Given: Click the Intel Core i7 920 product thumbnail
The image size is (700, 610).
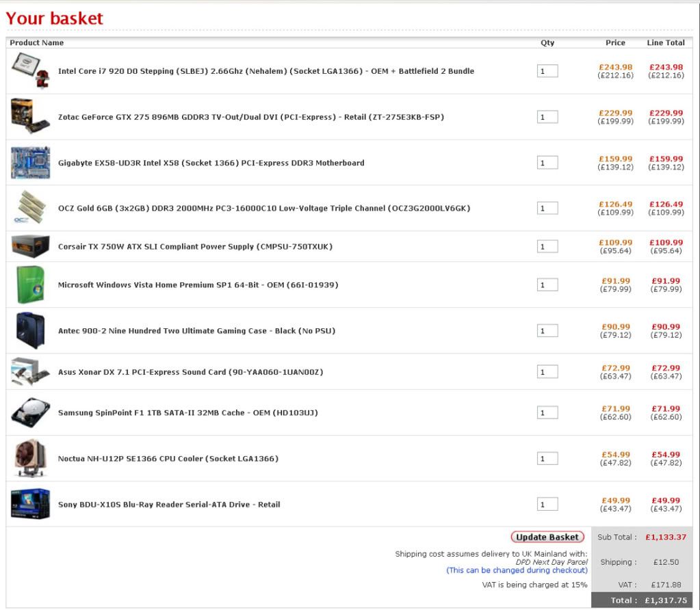Looking at the screenshot, I should coord(31,70).
